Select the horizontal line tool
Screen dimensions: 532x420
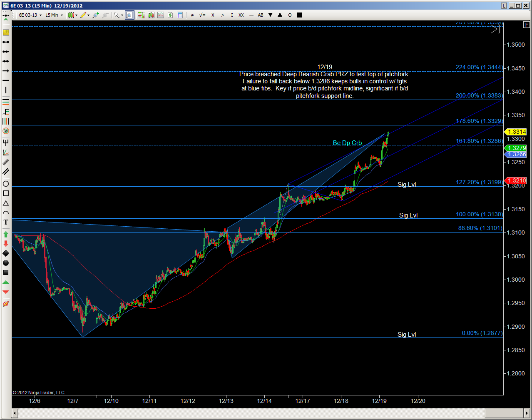click(x=6, y=80)
